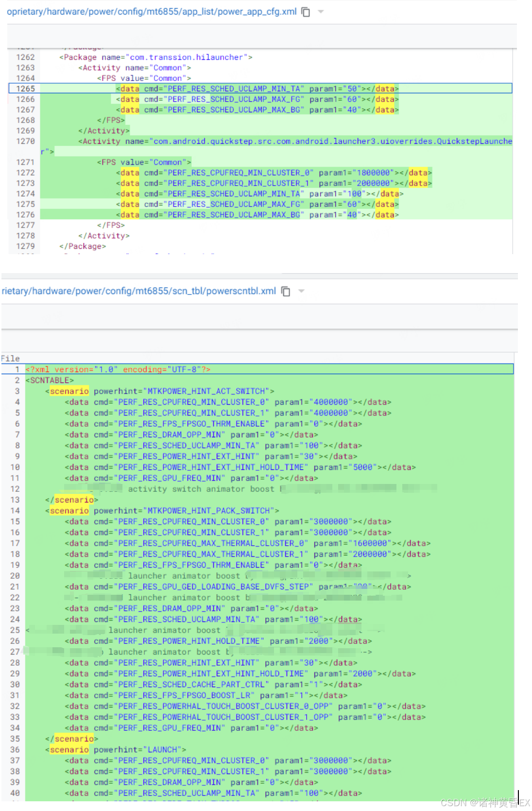The image size is (532, 811).
Task: Click the File header in second diff
Action: coord(10,359)
